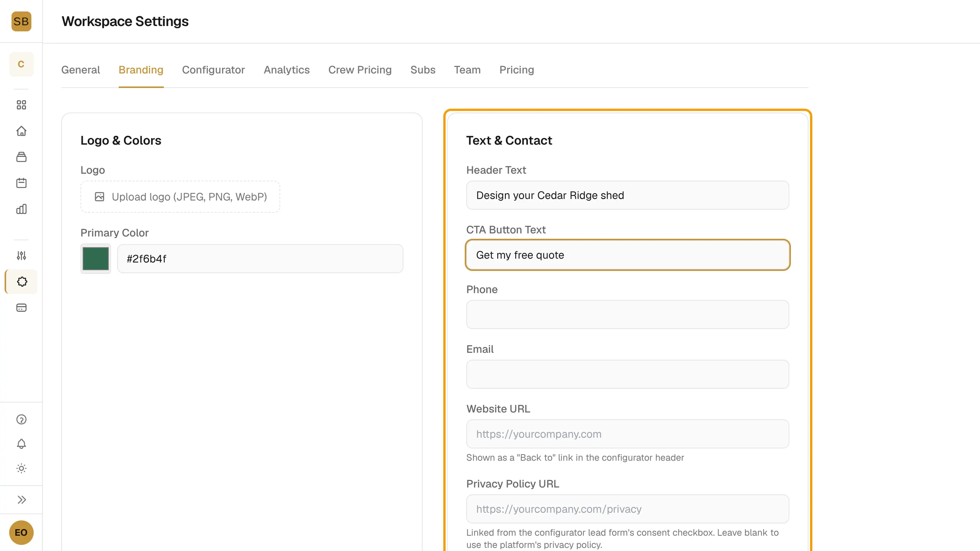Open the Team tab
980x551 pixels.
[467, 70]
